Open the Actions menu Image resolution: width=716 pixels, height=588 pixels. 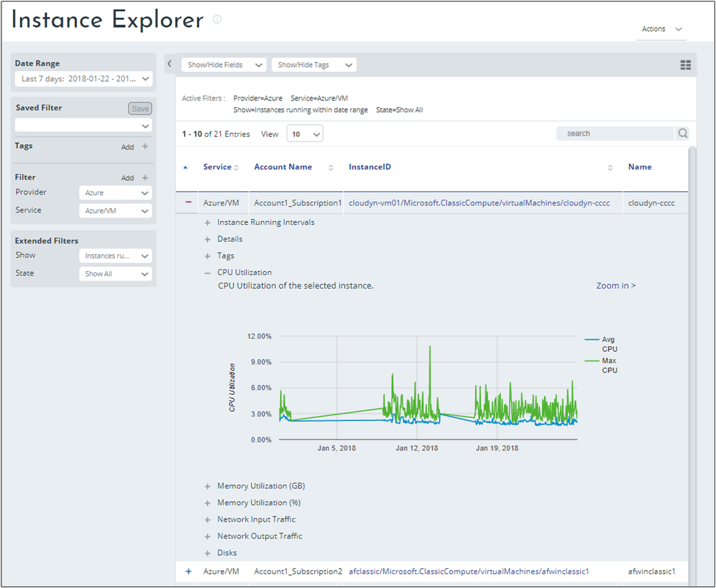(x=661, y=29)
